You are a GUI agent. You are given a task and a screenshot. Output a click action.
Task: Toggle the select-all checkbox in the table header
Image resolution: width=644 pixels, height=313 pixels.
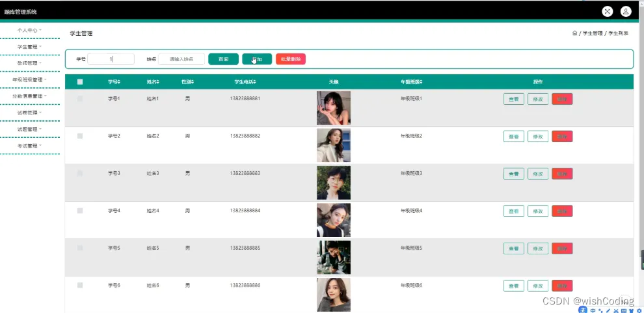[79, 82]
